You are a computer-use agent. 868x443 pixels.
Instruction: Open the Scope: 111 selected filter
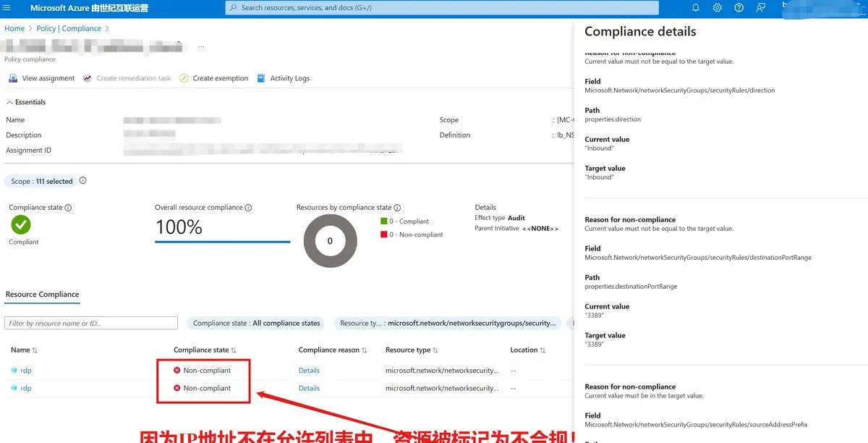(41, 181)
